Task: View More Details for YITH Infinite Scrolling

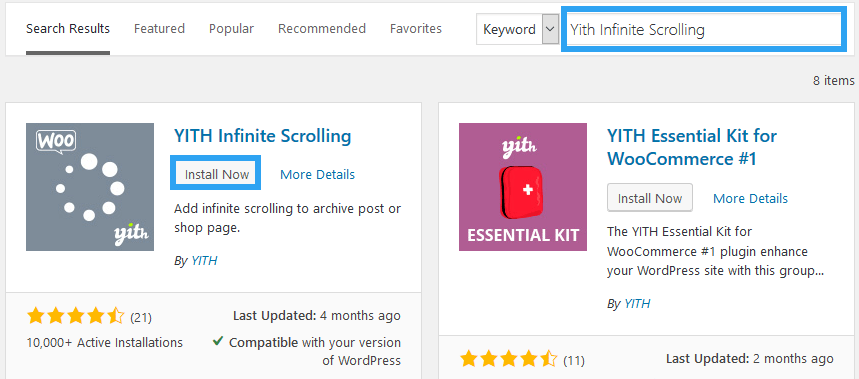Action: tap(317, 175)
